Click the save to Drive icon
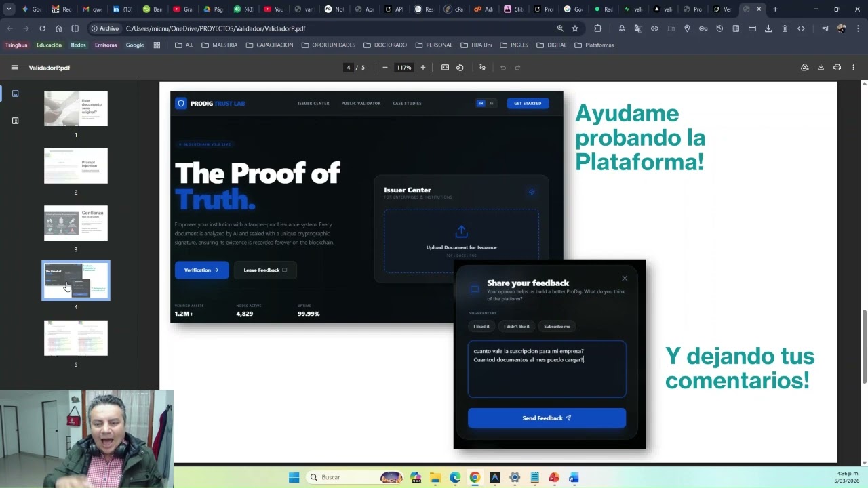Image resolution: width=868 pixels, height=488 pixels. point(805,68)
